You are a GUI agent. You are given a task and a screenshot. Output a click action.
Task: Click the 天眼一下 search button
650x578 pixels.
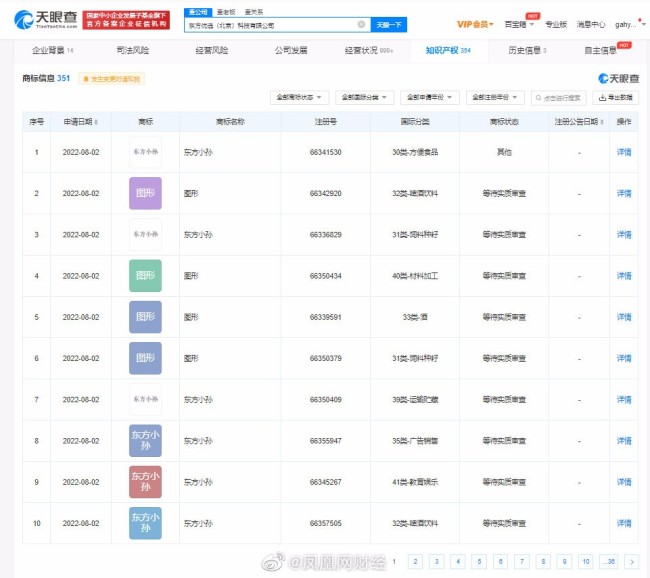click(389, 25)
